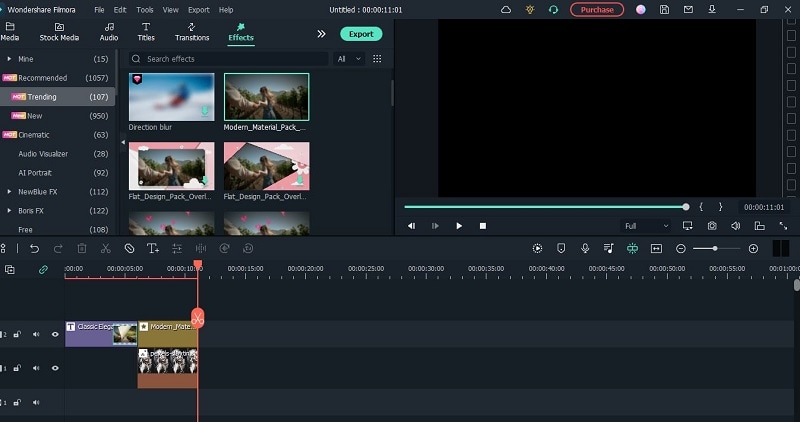Adjust preview volume speaker icon
Image resolution: width=800 pixels, height=422 pixels.
735,226
